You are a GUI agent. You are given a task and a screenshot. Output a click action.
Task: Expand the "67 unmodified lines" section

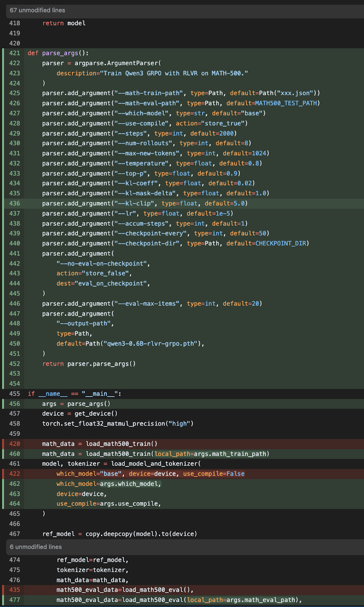point(185,10)
